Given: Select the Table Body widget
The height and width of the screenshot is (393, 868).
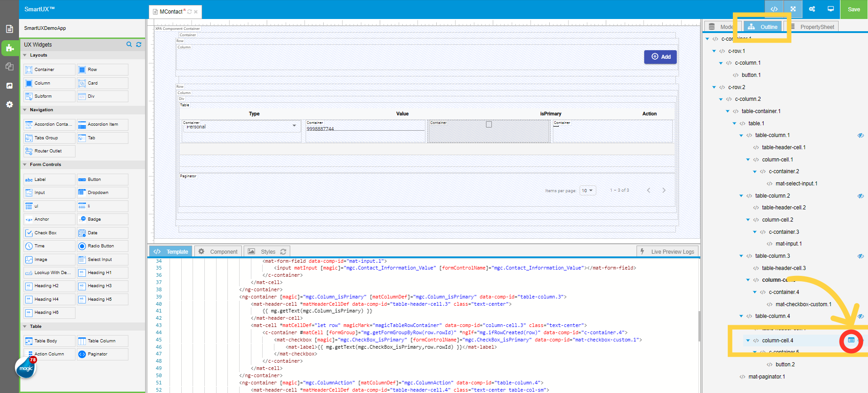Looking at the screenshot, I should (x=49, y=341).
